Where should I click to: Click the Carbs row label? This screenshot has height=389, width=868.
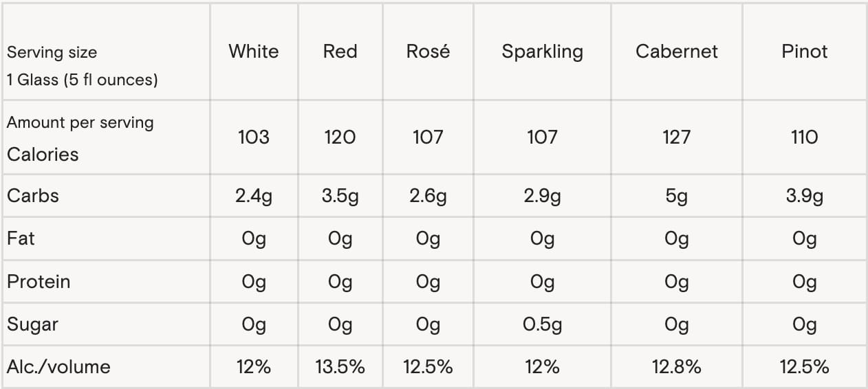pos(33,196)
